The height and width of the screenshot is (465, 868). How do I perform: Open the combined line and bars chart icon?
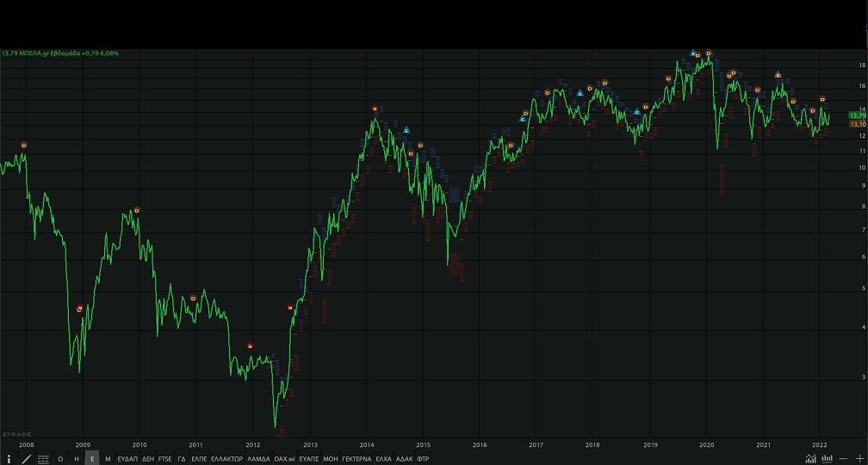[x=811, y=458]
